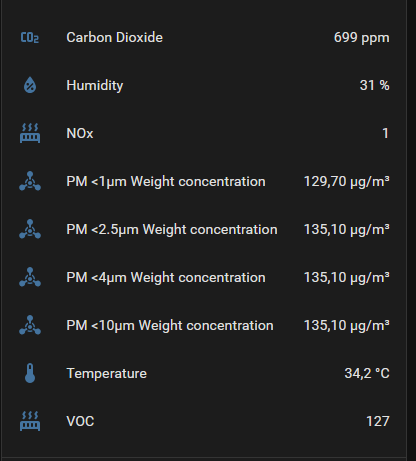Click the thermometer Temperature icon

30,373
